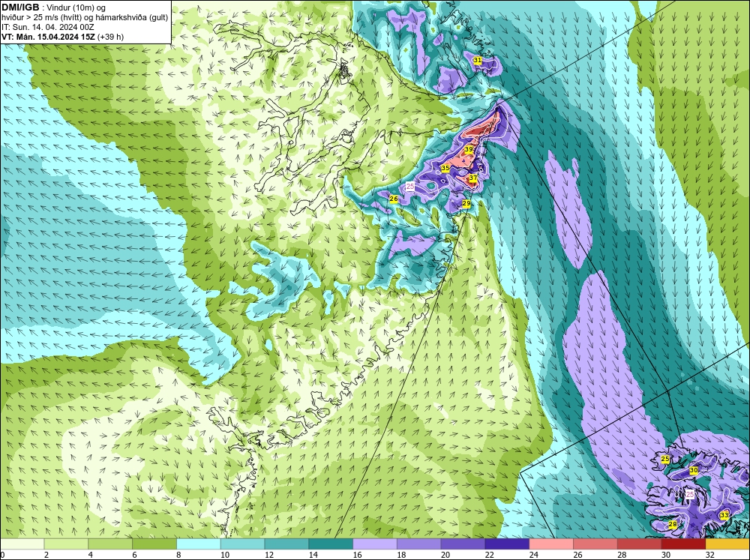This screenshot has height=560, width=750.
Task: Pick the 28–30 m/s red legend swatch
Action: [x=640, y=544]
